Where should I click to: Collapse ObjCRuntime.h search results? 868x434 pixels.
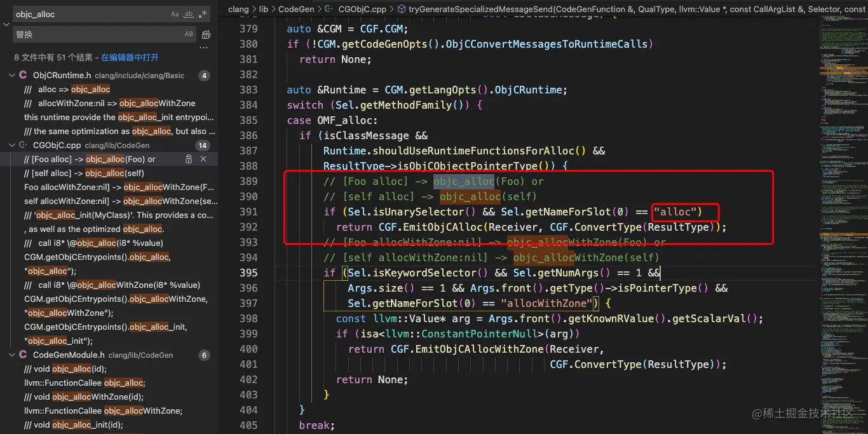coord(11,75)
